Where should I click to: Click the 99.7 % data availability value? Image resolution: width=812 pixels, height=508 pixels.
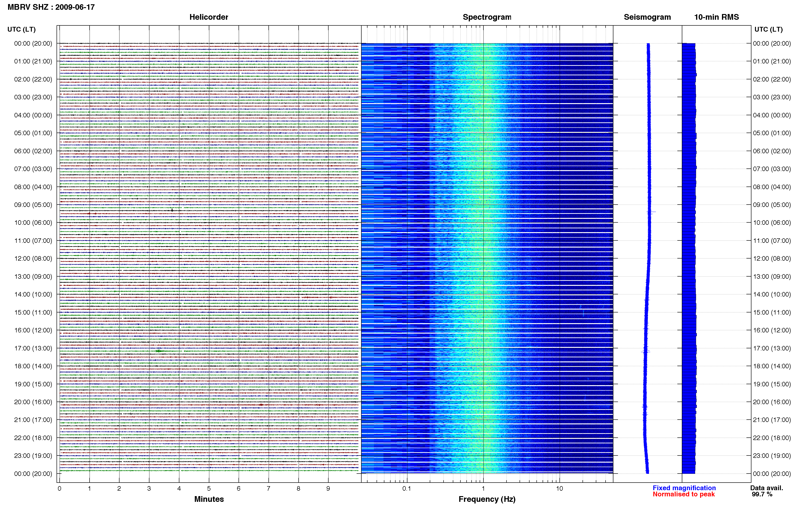coord(762,494)
